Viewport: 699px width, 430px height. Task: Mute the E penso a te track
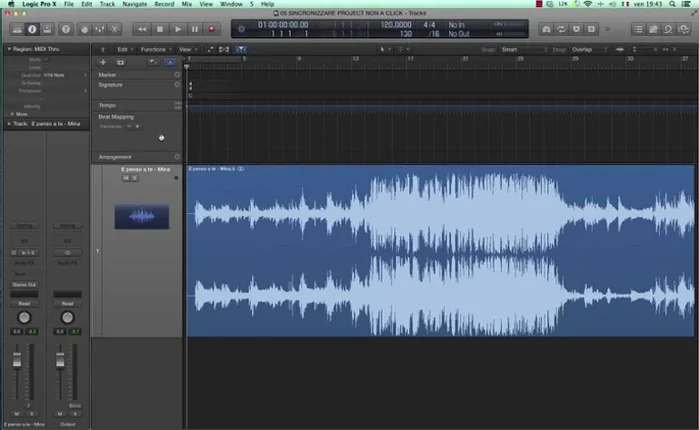point(125,178)
